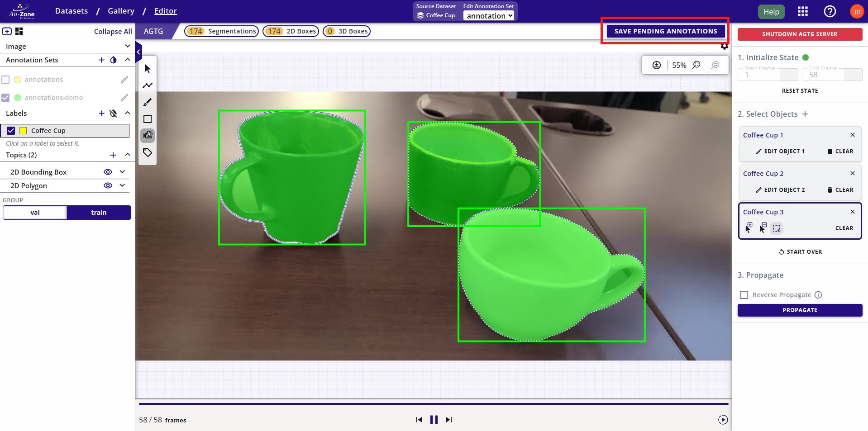Go to the Gallery breadcrumb
This screenshot has height=431, width=868.
point(121,11)
